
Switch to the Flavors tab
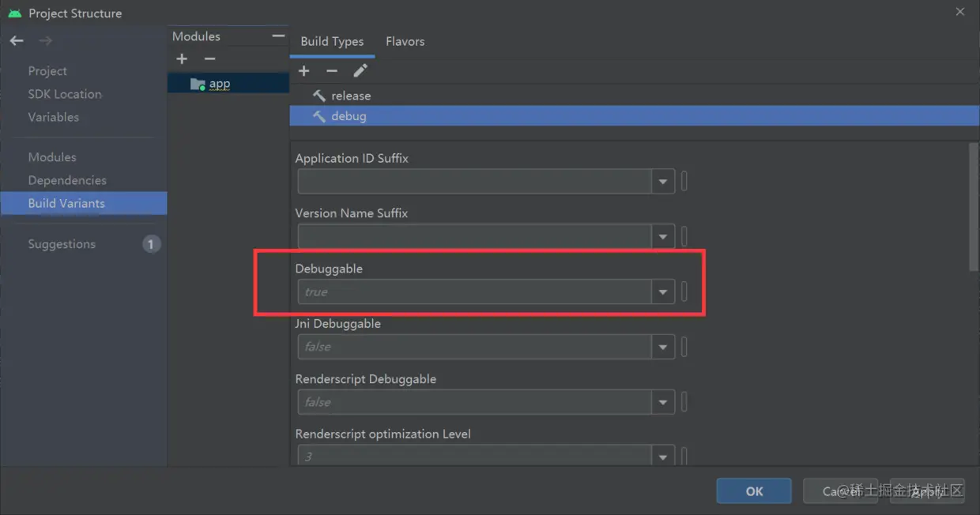405,42
